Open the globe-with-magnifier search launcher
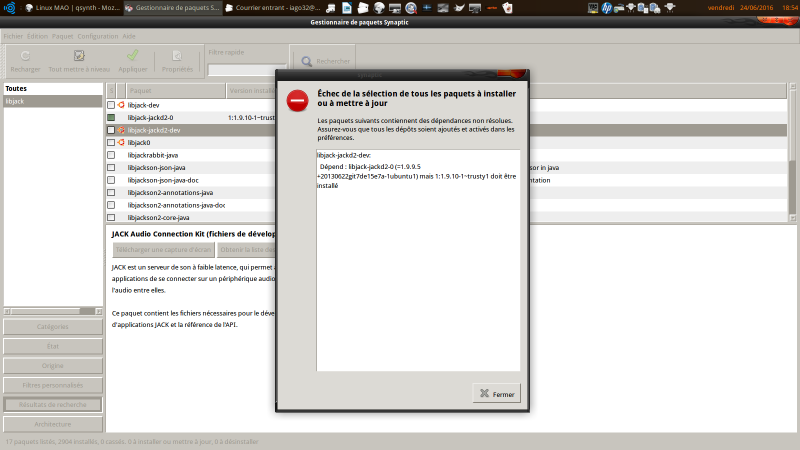The image size is (800, 450). 411,8
